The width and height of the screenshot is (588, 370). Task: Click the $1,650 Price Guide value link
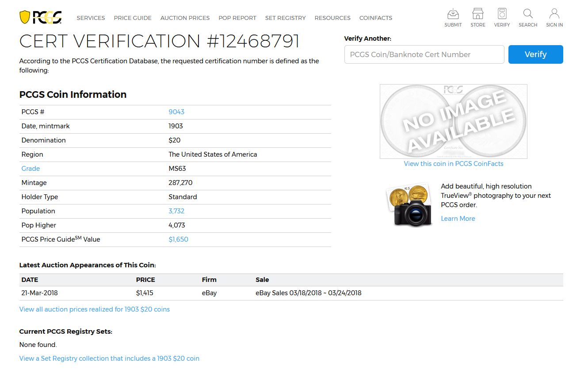[x=178, y=239]
